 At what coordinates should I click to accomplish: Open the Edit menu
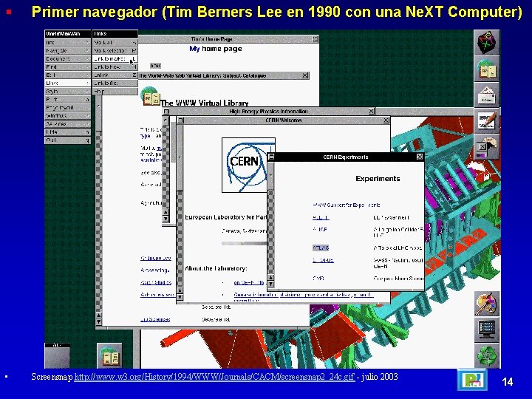click(67, 75)
